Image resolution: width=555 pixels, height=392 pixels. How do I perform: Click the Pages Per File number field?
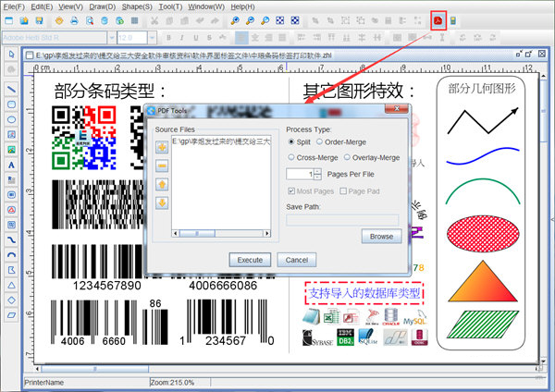point(299,174)
